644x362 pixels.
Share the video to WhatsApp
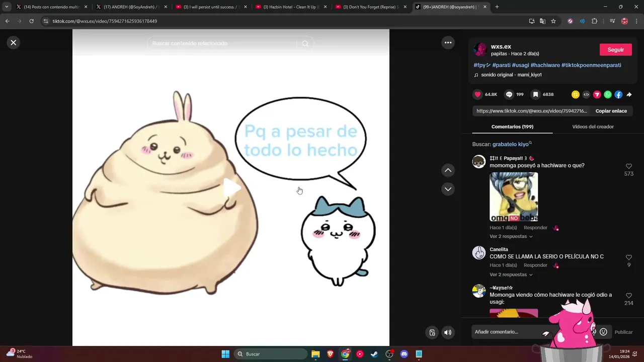pyautogui.click(x=608, y=95)
